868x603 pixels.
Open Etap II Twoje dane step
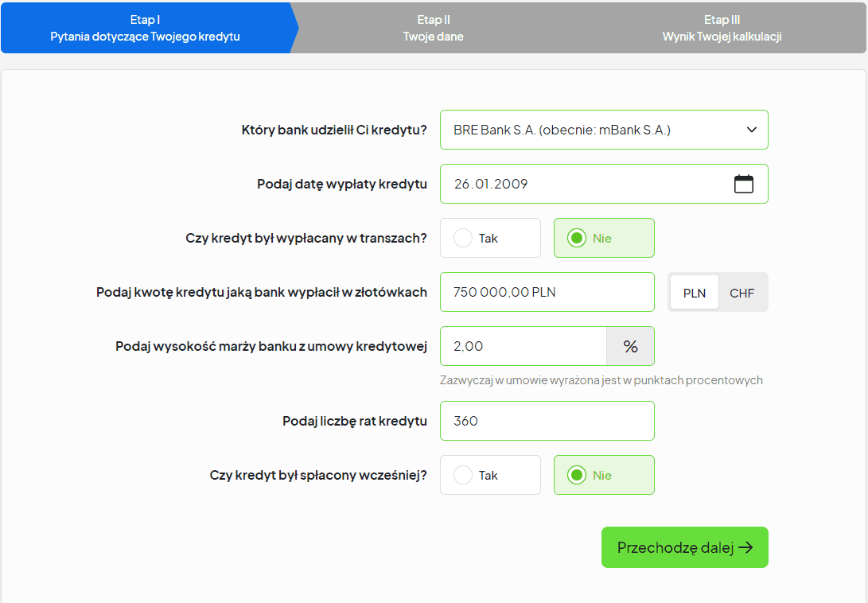(x=434, y=28)
